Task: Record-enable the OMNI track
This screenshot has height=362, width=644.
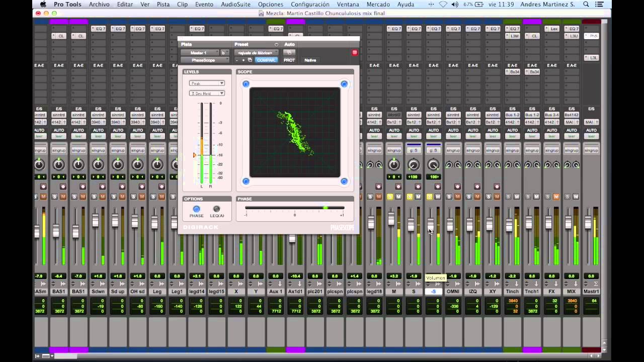Action: [457, 187]
